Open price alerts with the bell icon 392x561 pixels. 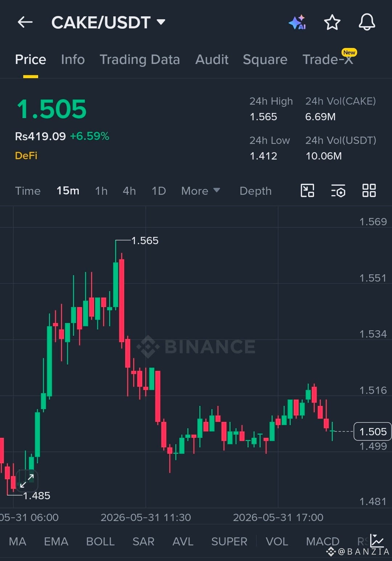point(367,22)
